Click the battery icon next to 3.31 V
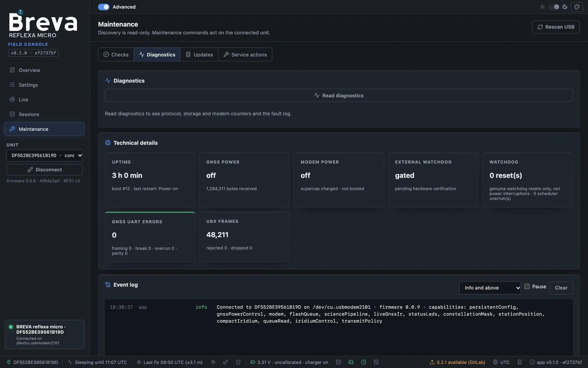This screenshot has height=368, width=588. click(x=253, y=362)
